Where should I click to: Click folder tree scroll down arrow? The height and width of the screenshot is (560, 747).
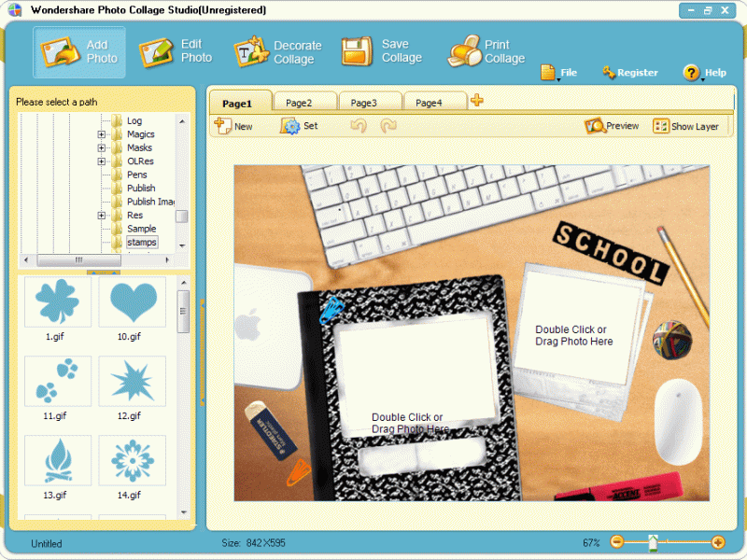click(182, 245)
